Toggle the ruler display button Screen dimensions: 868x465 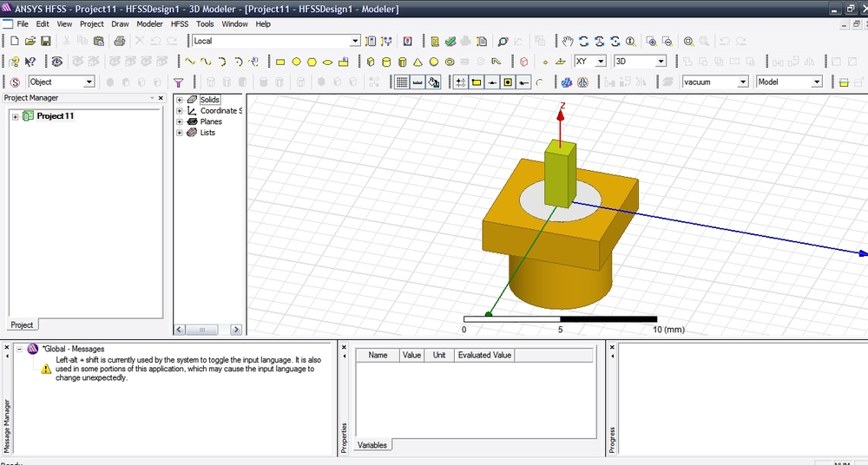click(418, 82)
